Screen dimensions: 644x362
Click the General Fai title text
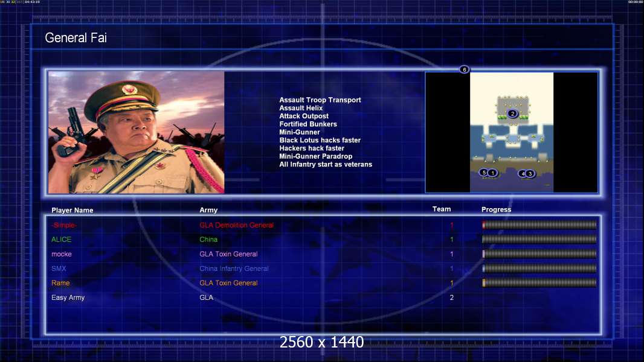click(76, 38)
